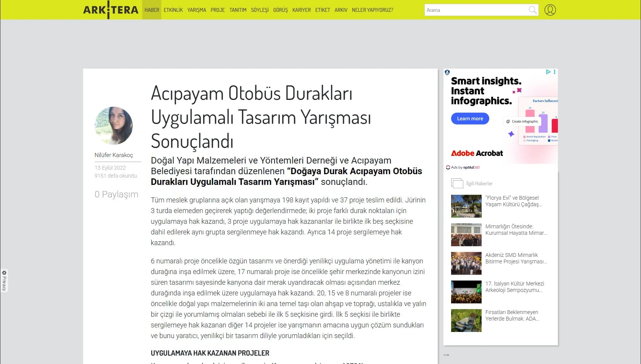Click the search magnifier icon
This screenshot has width=641, height=364.
tap(533, 10)
